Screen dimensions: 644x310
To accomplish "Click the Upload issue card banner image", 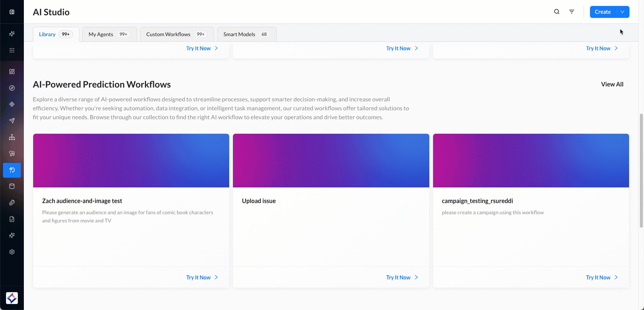I will (x=331, y=161).
